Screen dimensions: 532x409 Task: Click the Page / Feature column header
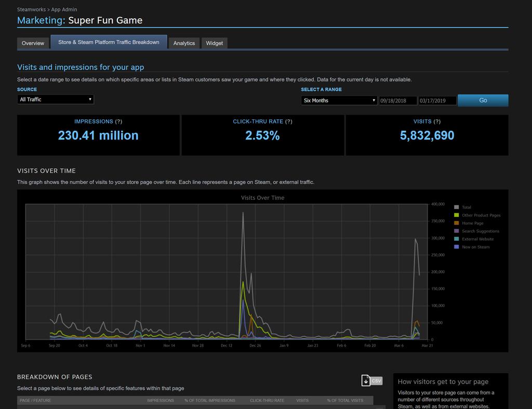[x=35, y=401]
